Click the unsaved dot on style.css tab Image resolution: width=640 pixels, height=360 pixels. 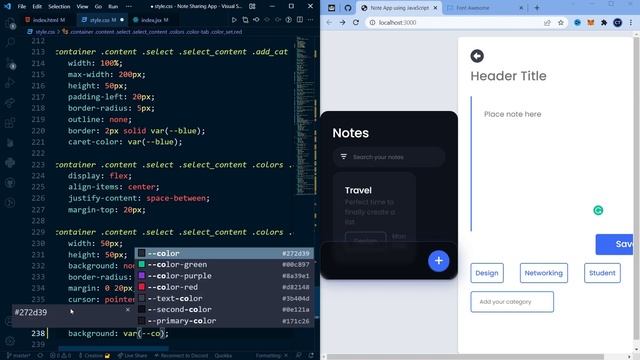click(122, 20)
